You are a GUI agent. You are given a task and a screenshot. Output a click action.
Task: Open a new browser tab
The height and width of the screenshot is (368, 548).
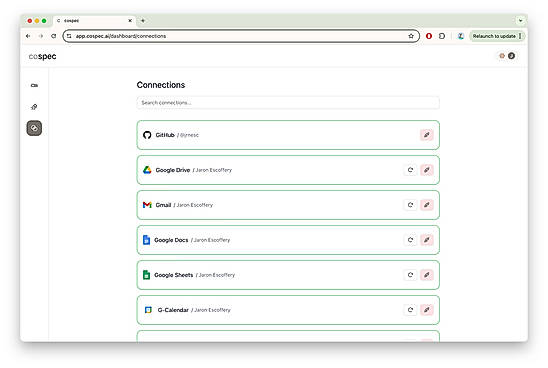(143, 21)
